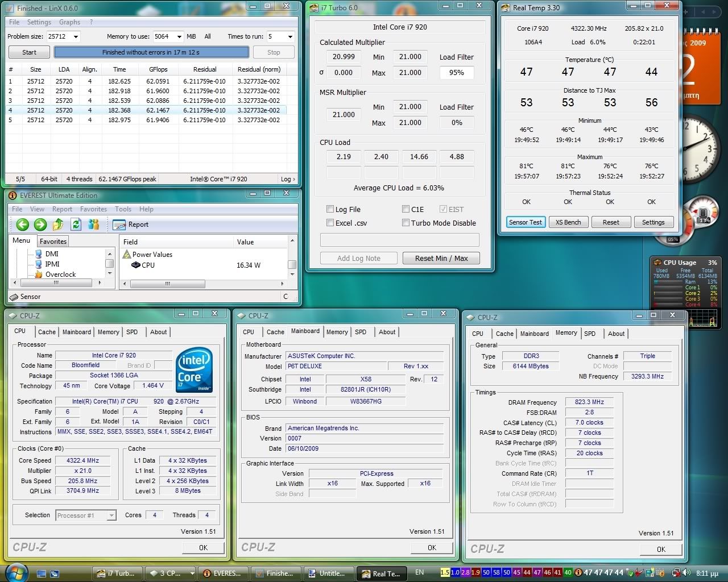Click Reset Min / Max button
The width and height of the screenshot is (728, 582).
pos(441,258)
